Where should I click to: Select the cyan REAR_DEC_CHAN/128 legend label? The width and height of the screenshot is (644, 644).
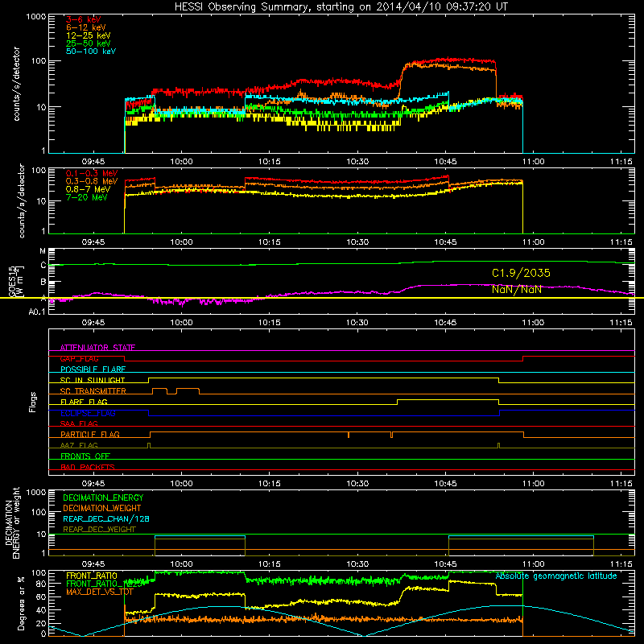(106, 518)
